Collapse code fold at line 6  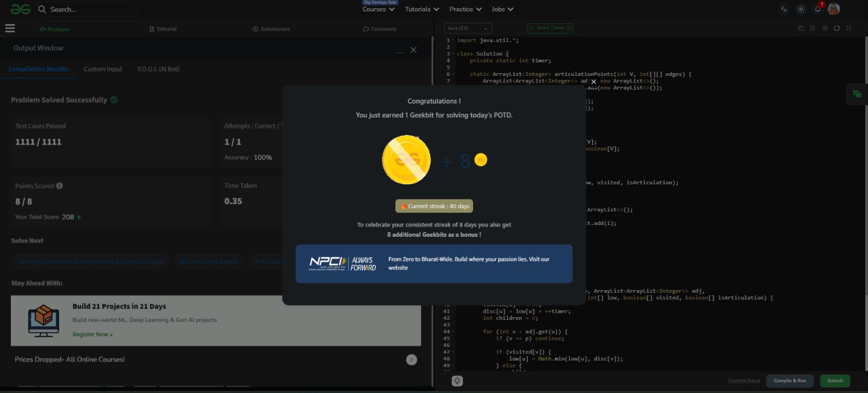point(453,74)
